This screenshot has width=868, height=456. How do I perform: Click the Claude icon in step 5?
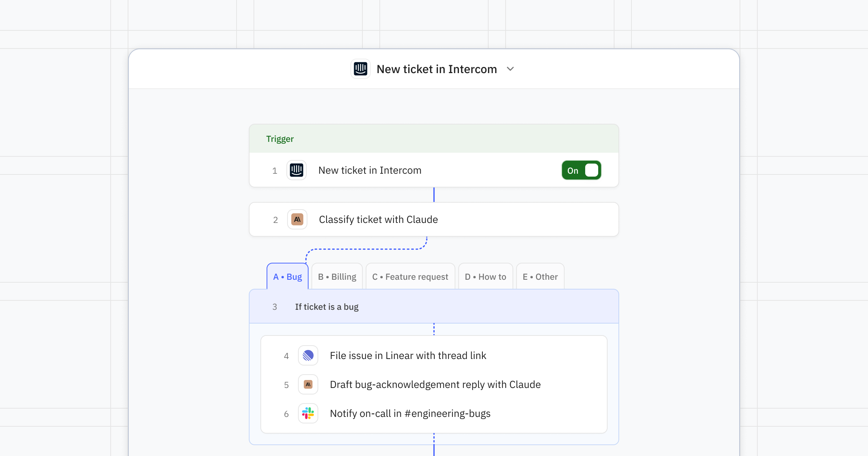308,384
